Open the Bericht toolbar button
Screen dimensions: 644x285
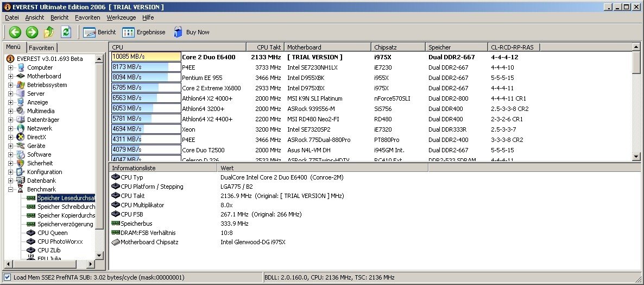[x=99, y=32]
